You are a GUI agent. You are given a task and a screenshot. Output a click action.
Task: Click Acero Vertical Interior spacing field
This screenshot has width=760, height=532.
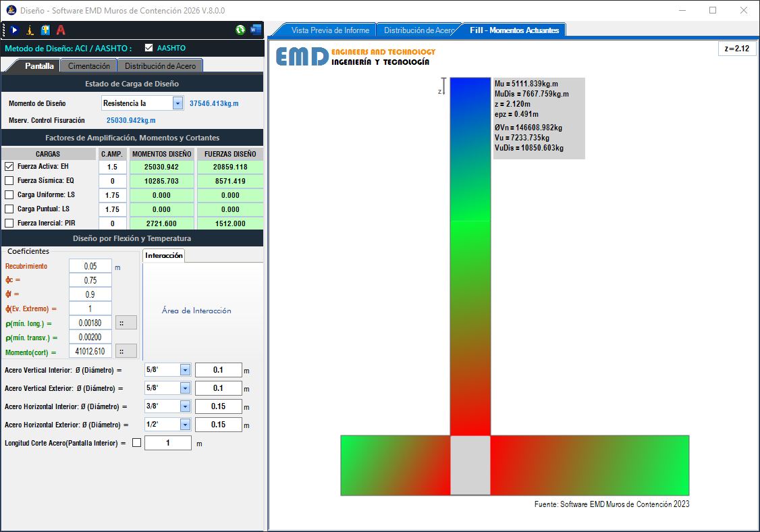218,370
